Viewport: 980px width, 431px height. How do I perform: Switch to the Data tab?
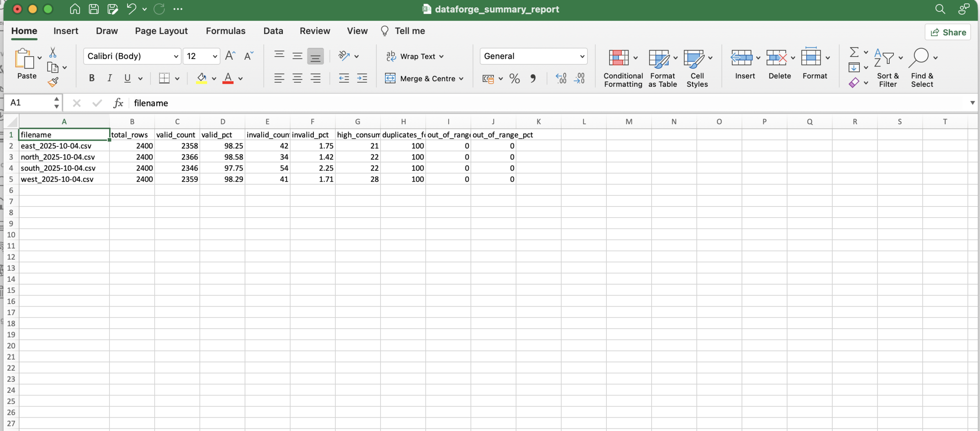(x=273, y=31)
